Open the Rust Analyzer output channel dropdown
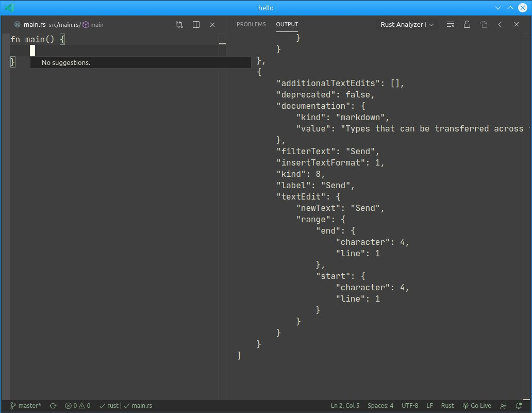Screen dimensions: 532x413 [x=407, y=24]
